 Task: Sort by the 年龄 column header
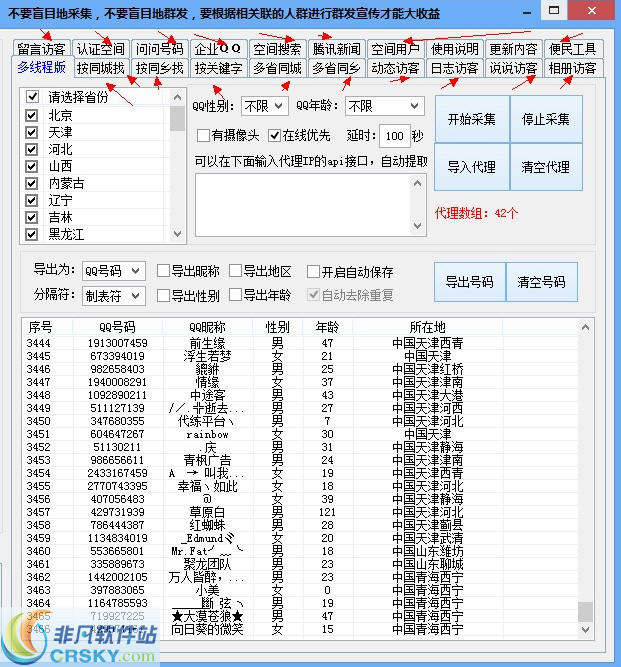328,327
